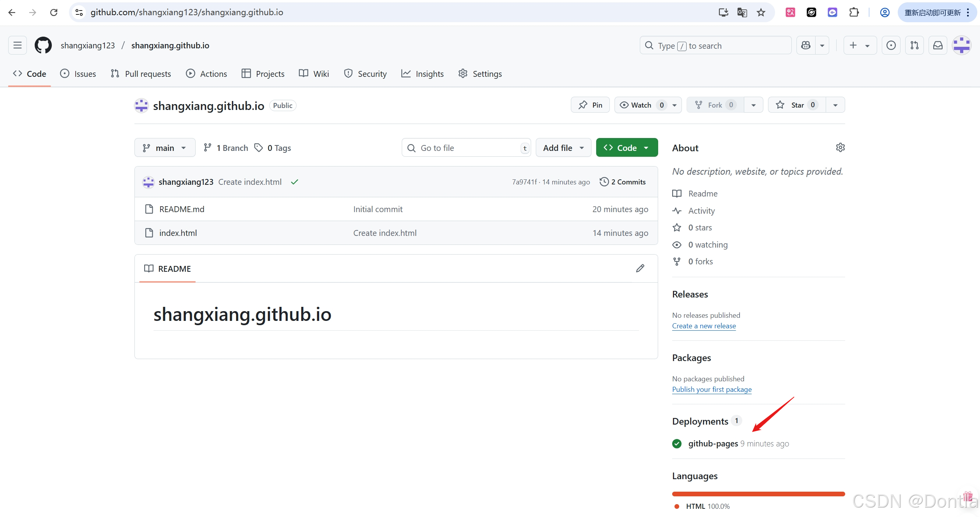The width and height of the screenshot is (980, 517).
Task: Reload the page with the refresh icon
Action: (x=54, y=12)
